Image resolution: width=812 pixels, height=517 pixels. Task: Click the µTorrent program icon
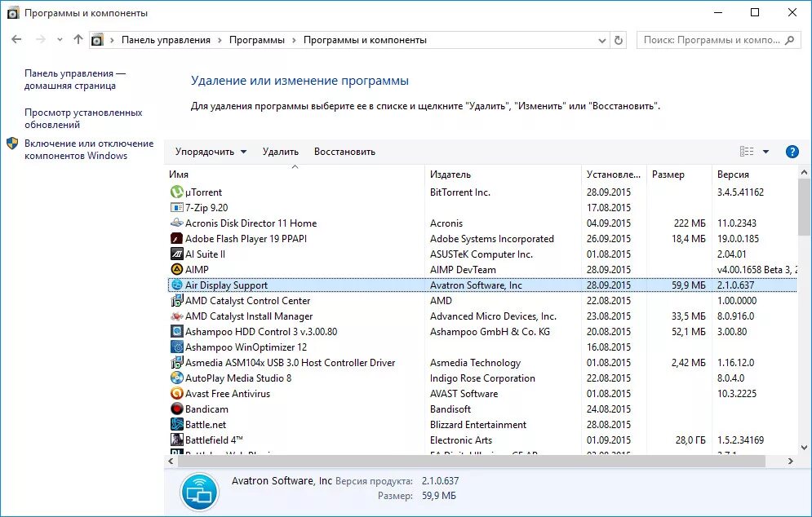click(x=176, y=192)
